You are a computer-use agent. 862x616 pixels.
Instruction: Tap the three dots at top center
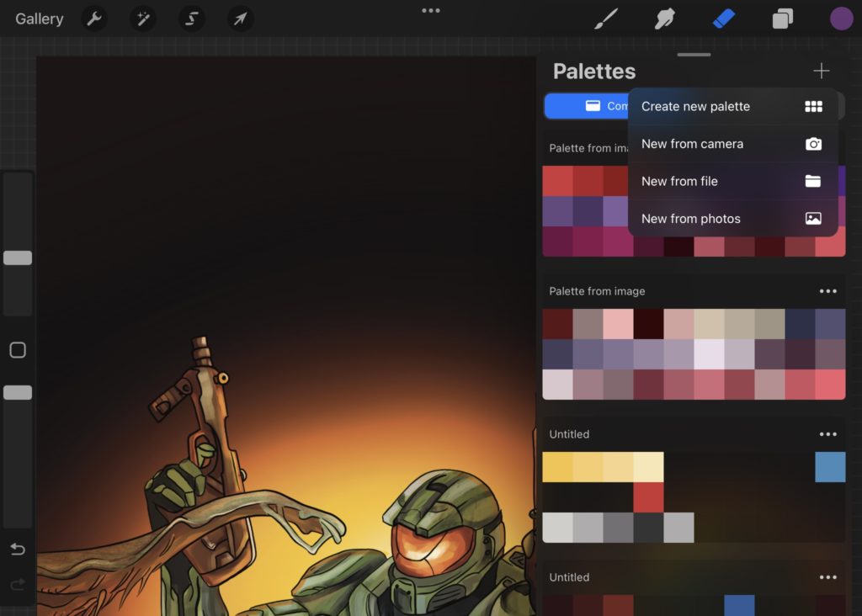coord(431,10)
